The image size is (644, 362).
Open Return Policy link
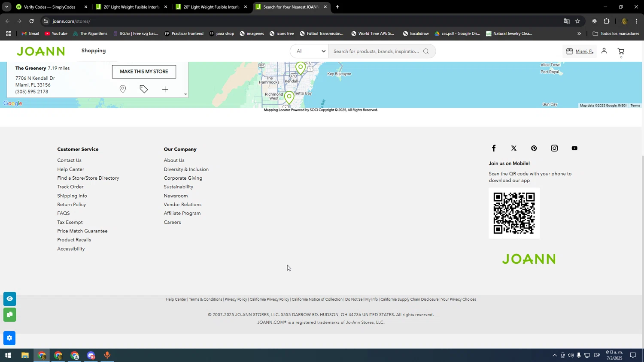coord(72,205)
